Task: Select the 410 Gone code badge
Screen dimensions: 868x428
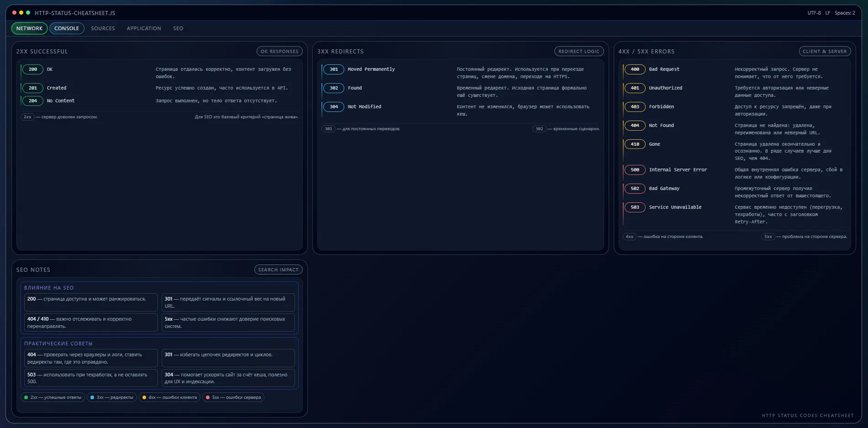Action: point(635,144)
